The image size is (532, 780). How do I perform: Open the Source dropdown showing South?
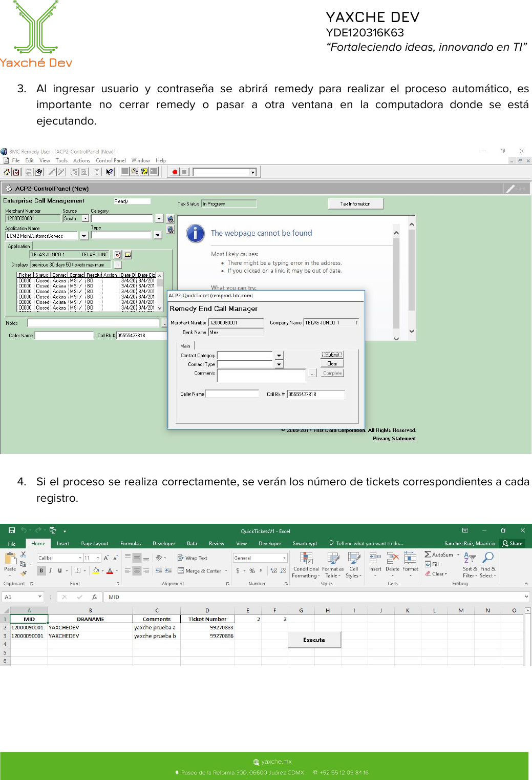(x=86, y=218)
